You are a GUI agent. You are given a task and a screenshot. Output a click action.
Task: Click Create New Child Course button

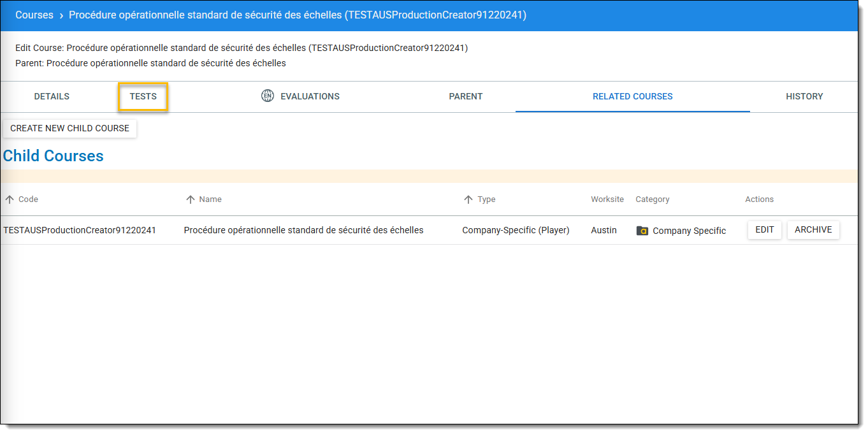69,128
